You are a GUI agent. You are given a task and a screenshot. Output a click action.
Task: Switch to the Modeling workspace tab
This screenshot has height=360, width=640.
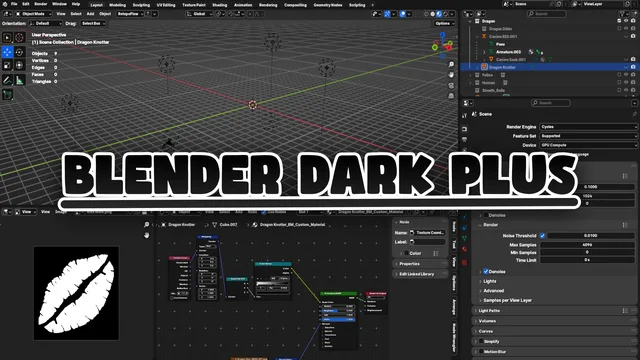pyautogui.click(x=118, y=5)
